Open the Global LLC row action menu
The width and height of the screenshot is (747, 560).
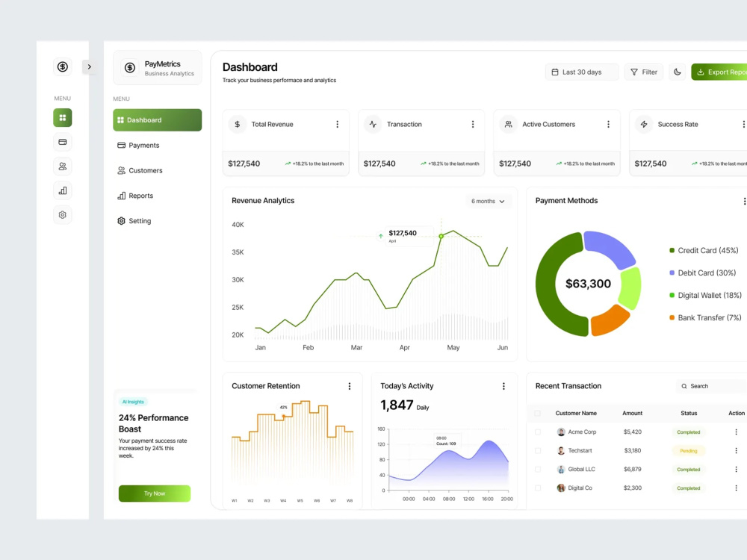(736, 470)
